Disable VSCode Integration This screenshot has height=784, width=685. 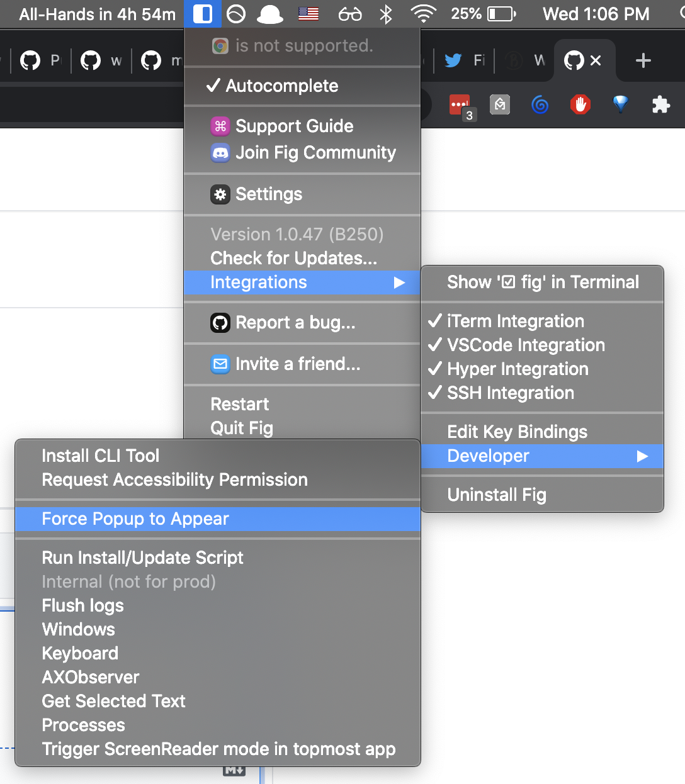525,345
